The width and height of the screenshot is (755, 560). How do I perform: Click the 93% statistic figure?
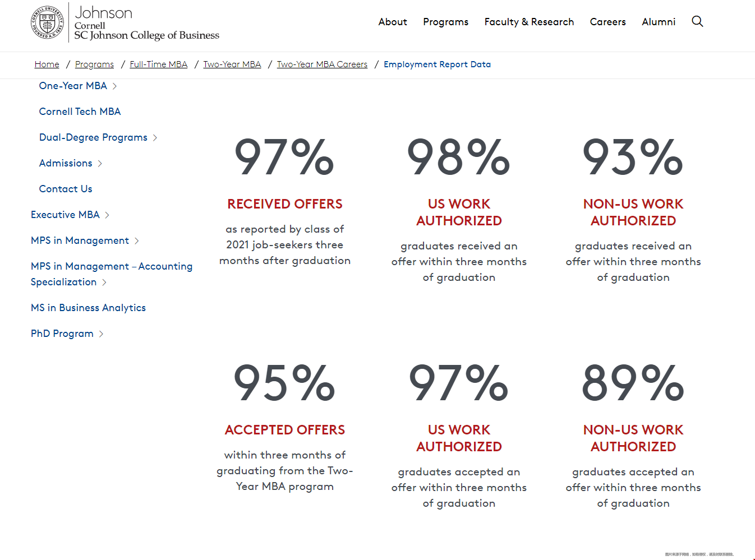pyautogui.click(x=633, y=157)
